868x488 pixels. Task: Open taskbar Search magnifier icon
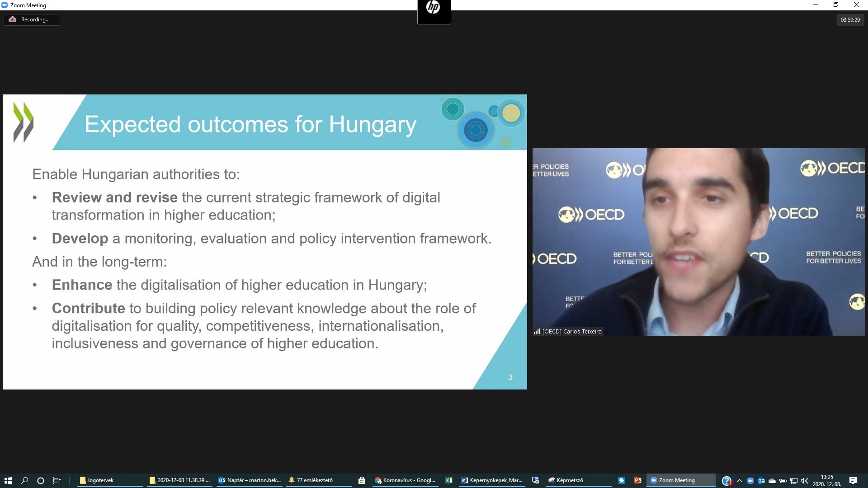[24, 480]
